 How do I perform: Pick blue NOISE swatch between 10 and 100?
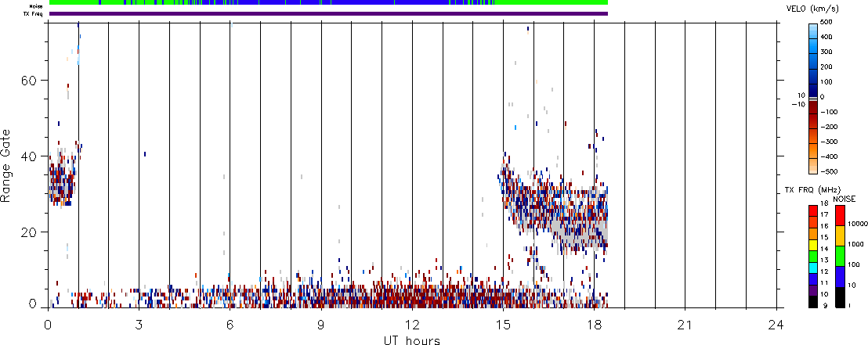[840, 276]
